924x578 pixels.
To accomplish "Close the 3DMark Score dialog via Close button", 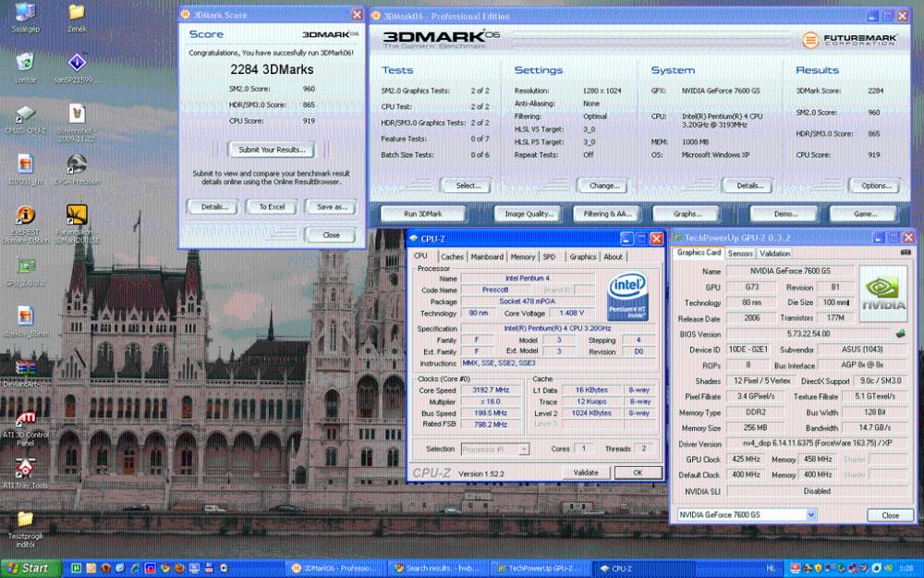I will (331, 235).
